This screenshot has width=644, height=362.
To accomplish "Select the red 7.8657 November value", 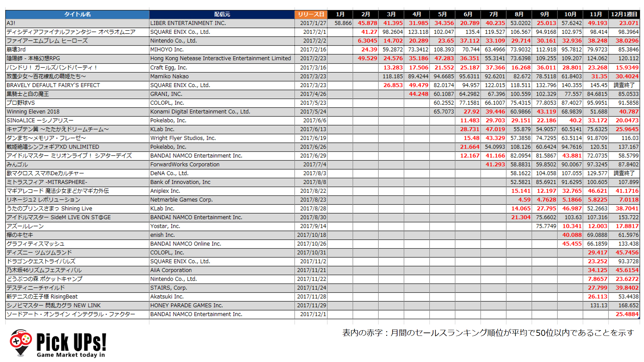I will tap(596, 279).
